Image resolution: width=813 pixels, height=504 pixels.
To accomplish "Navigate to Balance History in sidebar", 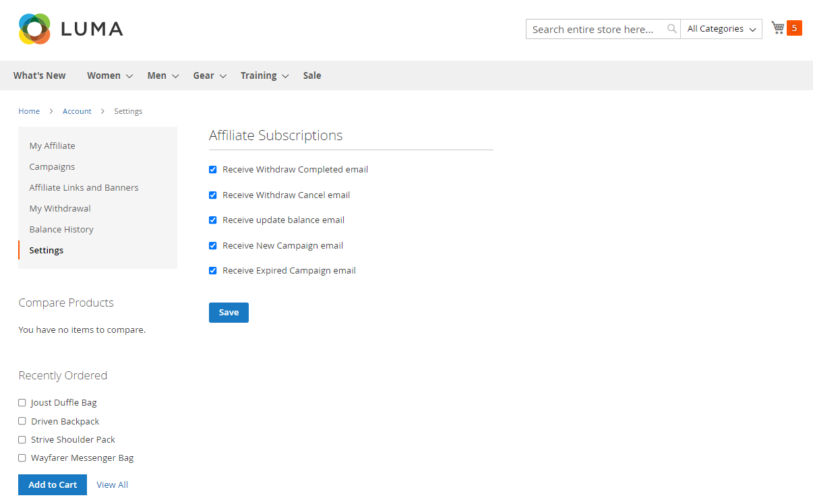I will click(61, 229).
